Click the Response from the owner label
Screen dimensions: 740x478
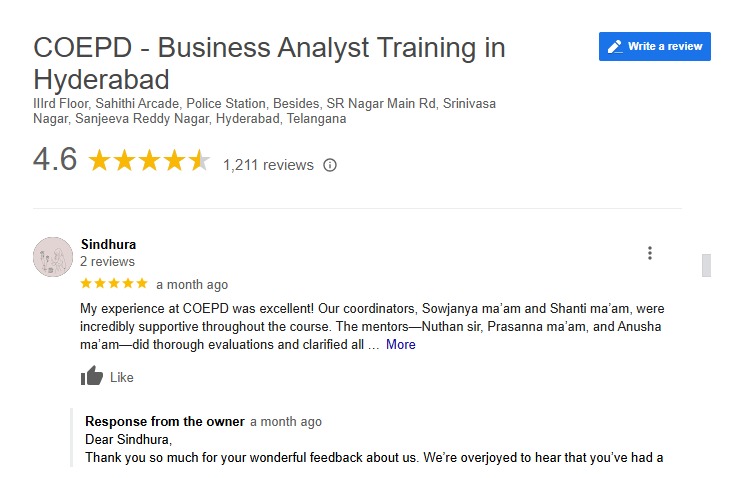[164, 422]
